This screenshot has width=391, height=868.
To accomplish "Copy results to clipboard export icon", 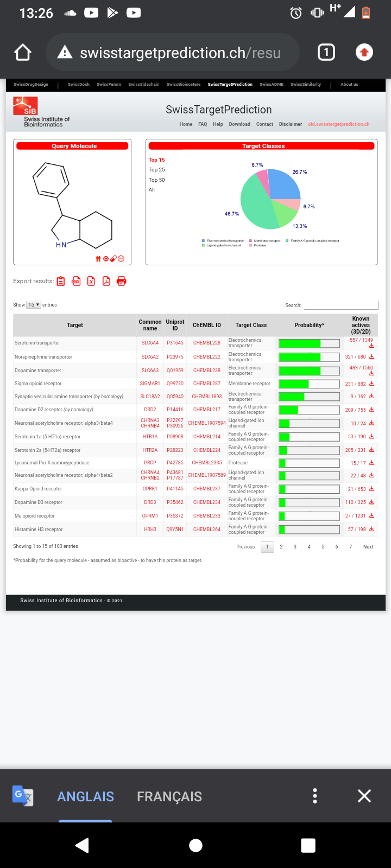I will tap(61, 281).
